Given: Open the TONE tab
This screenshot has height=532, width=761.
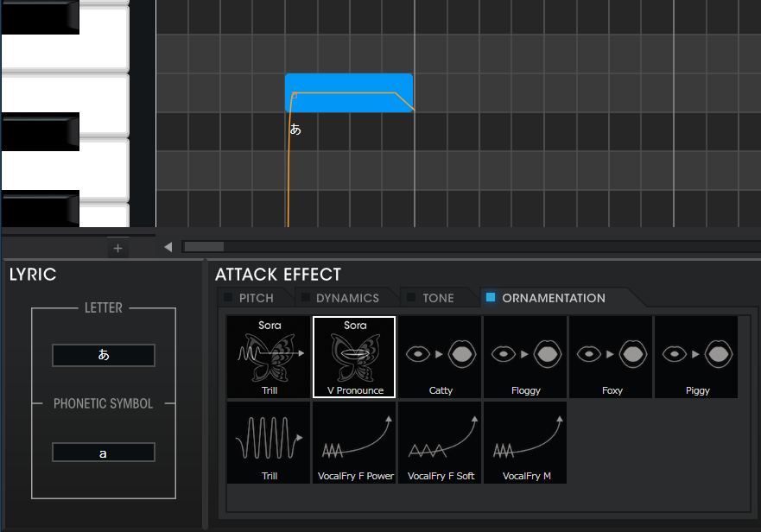Looking at the screenshot, I should pyautogui.click(x=438, y=298).
